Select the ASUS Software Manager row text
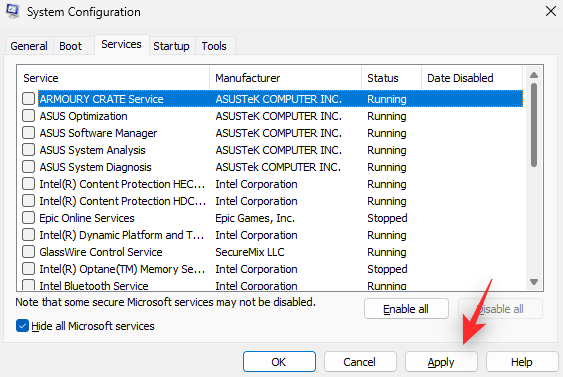The image size is (563, 377). (98, 133)
